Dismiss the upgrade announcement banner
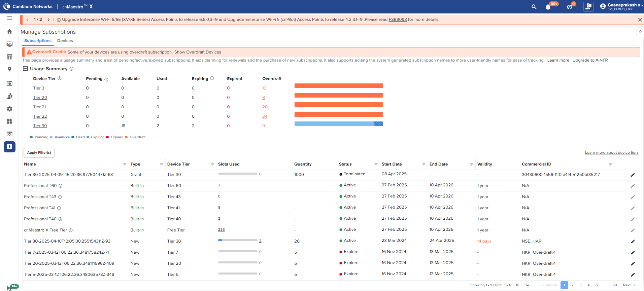Image resolution: width=644 pixels, height=291 pixels. pos(640,20)
